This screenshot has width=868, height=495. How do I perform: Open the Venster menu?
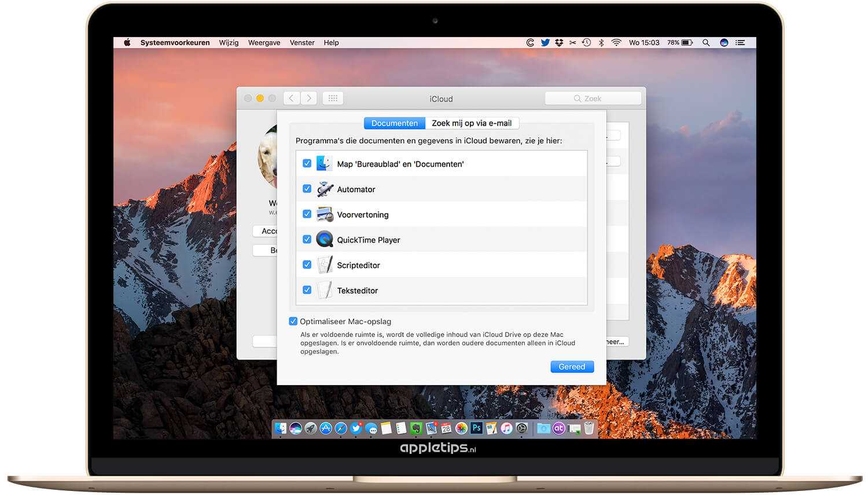[x=302, y=43]
